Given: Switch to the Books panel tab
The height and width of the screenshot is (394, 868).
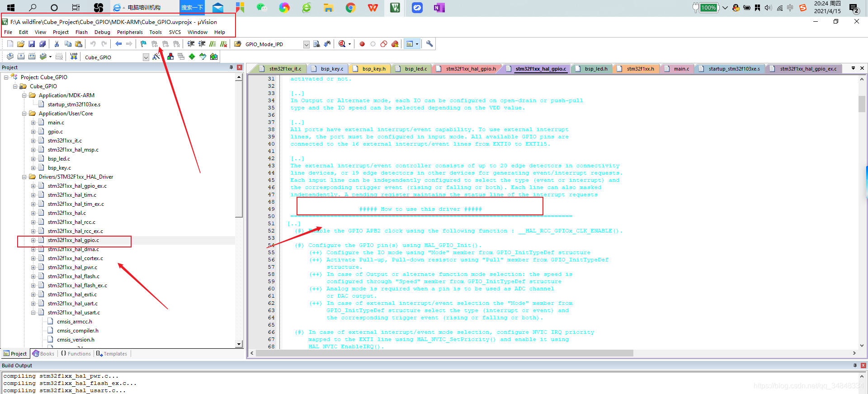Looking at the screenshot, I should [x=43, y=354].
